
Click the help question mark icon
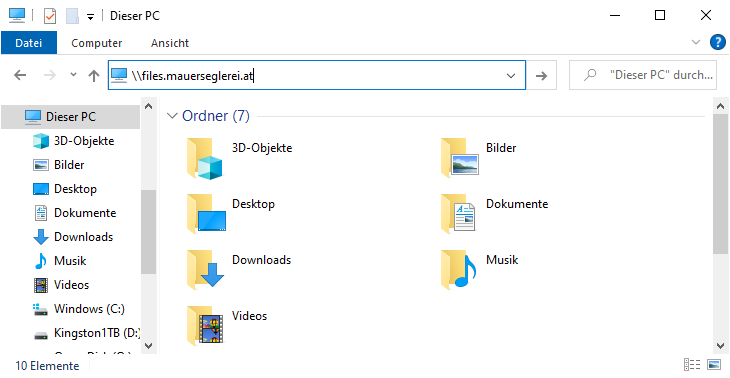click(x=718, y=42)
